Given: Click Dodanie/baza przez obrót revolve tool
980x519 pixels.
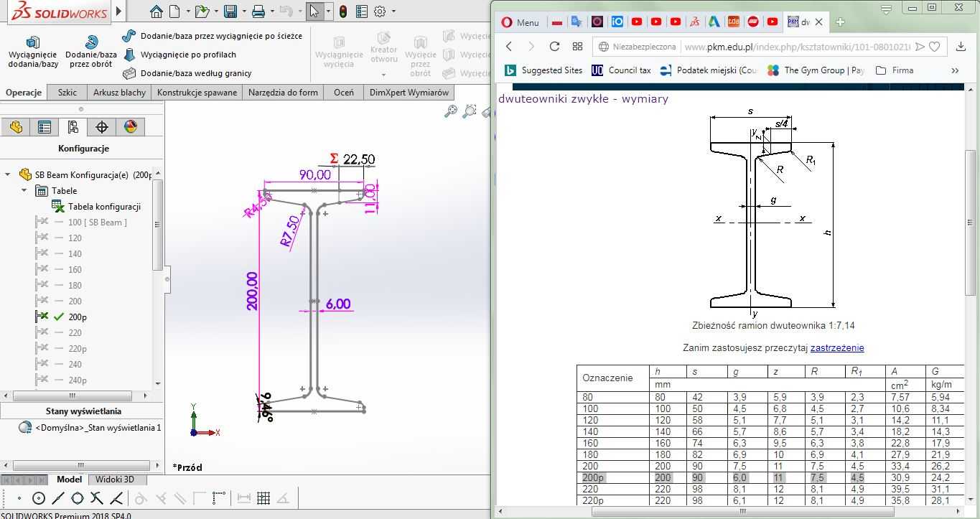Looking at the screenshot, I should (x=91, y=52).
